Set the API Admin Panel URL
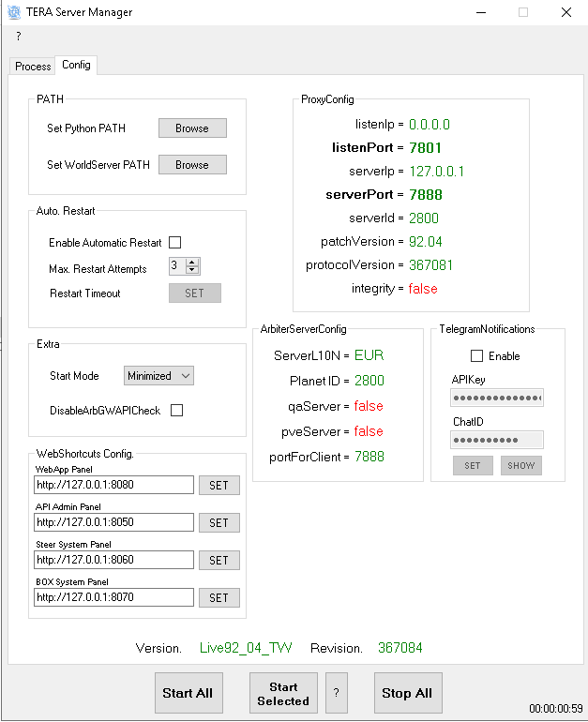The height and width of the screenshot is (722, 588). (219, 522)
